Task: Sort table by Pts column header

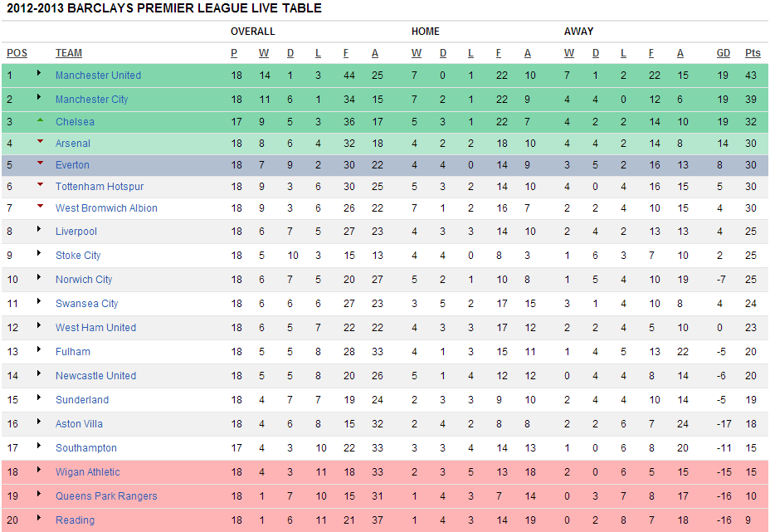Action: click(753, 53)
